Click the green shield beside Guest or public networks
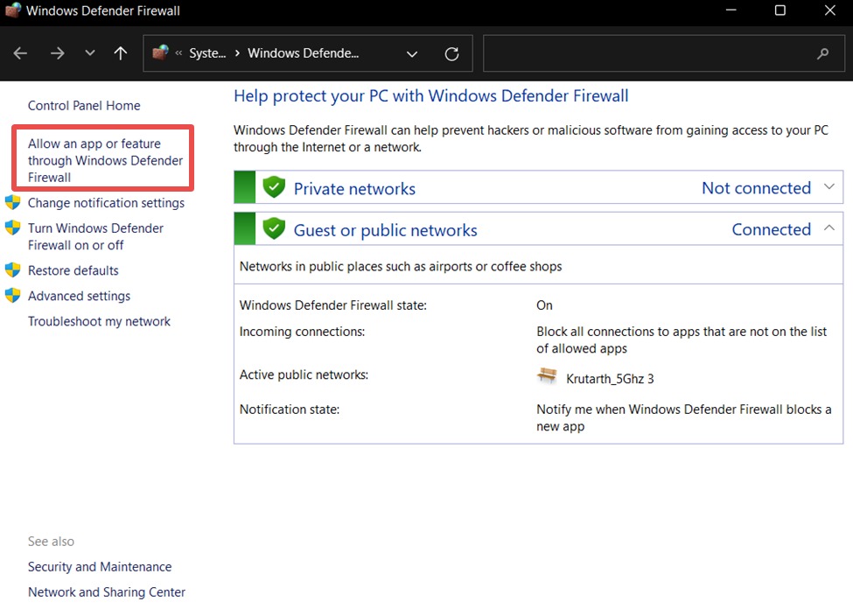853x616 pixels. (x=275, y=229)
